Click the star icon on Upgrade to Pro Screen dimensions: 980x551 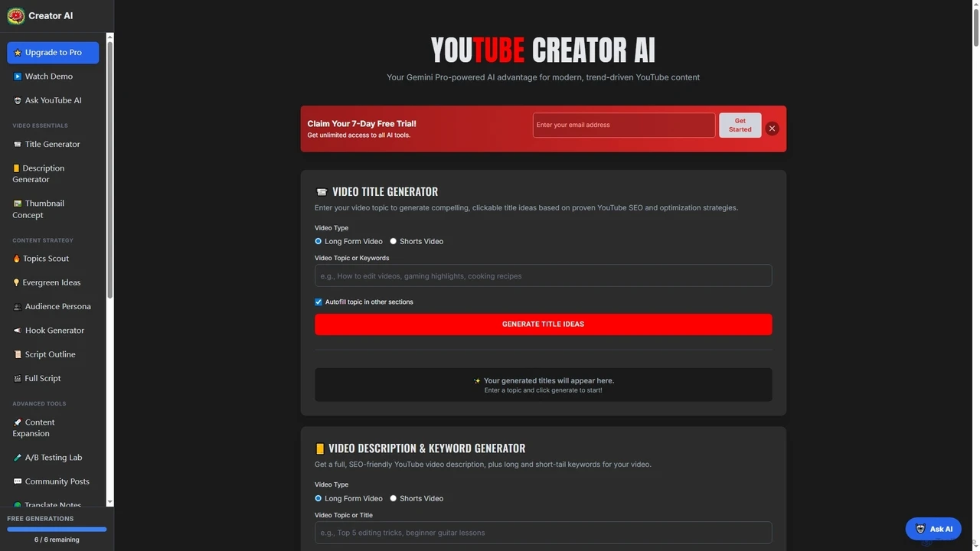(x=18, y=53)
